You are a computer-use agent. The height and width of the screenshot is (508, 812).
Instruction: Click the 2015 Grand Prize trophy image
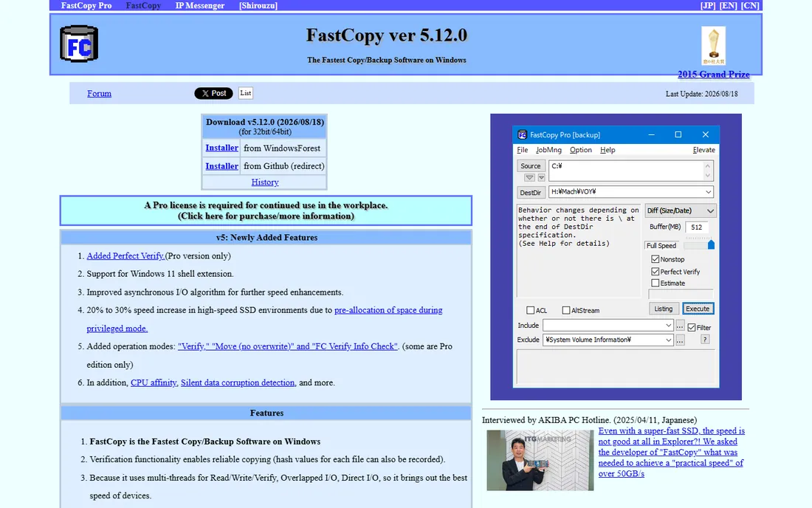tap(713, 46)
